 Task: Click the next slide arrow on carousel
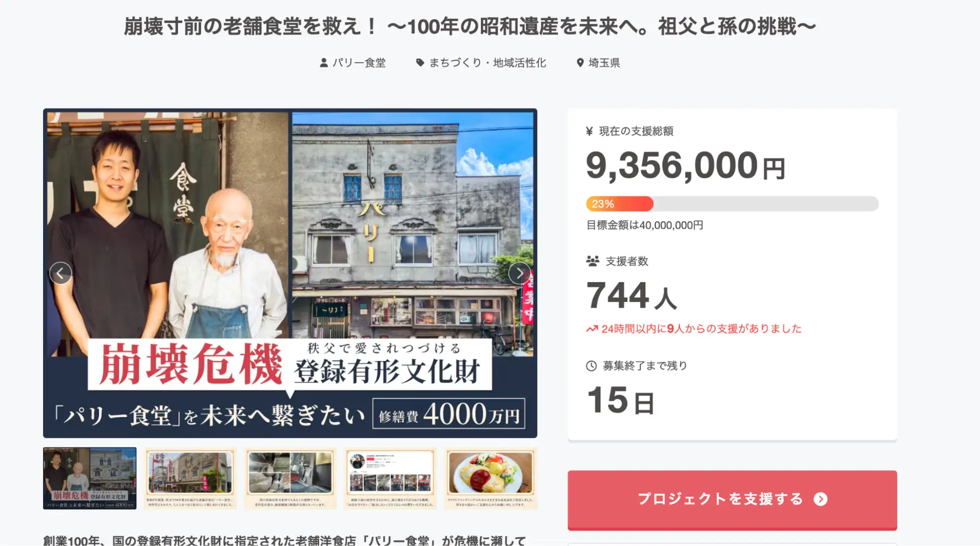pos(520,273)
